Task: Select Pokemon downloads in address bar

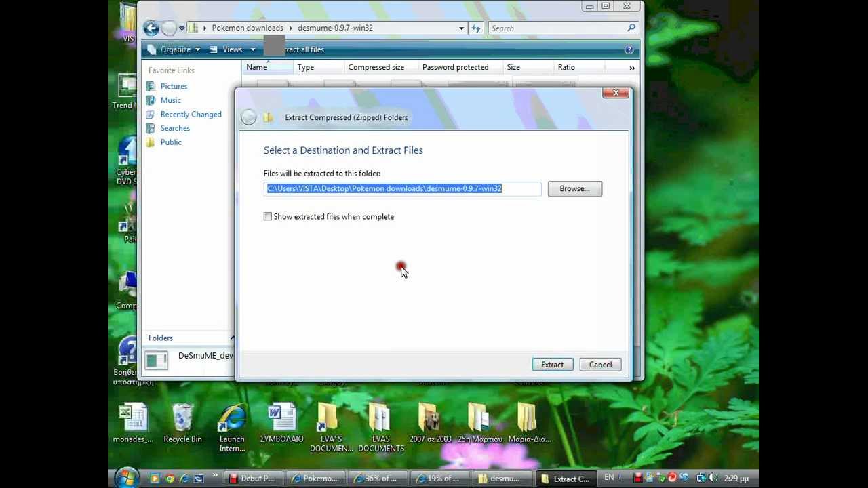Action: [x=248, y=28]
